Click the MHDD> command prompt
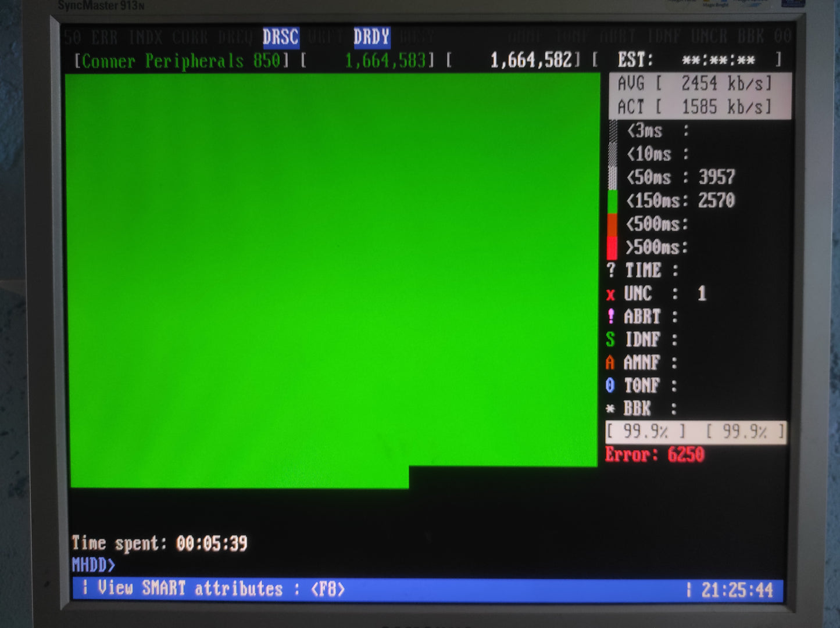The height and width of the screenshot is (628, 840). (94, 564)
